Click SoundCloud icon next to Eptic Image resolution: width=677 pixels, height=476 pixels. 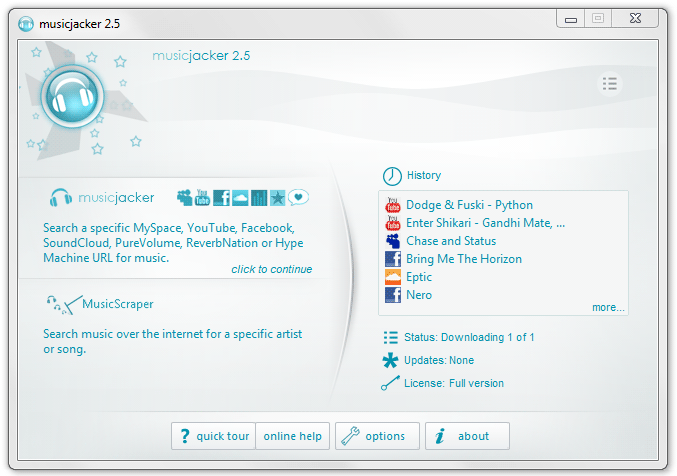(x=393, y=277)
